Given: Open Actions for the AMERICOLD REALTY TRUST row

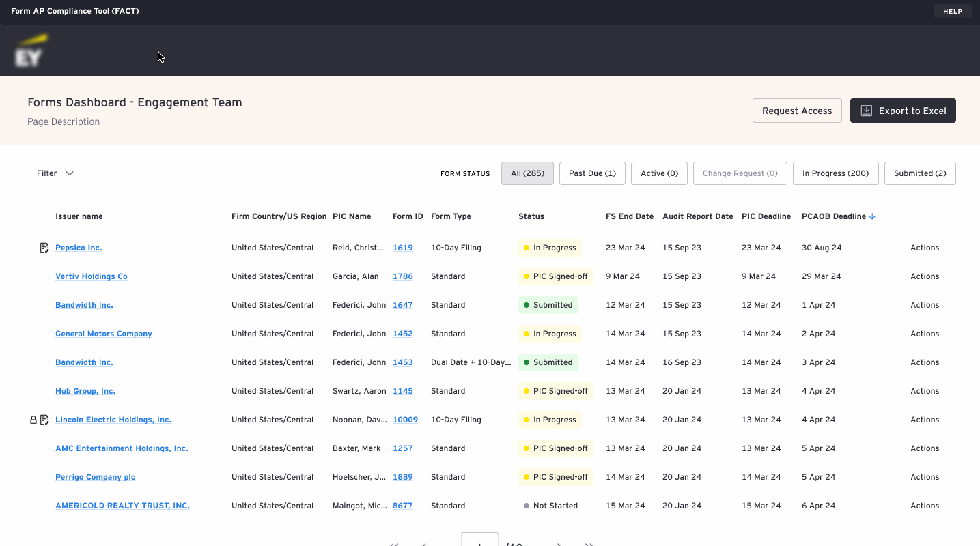Looking at the screenshot, I should [925, 506].
